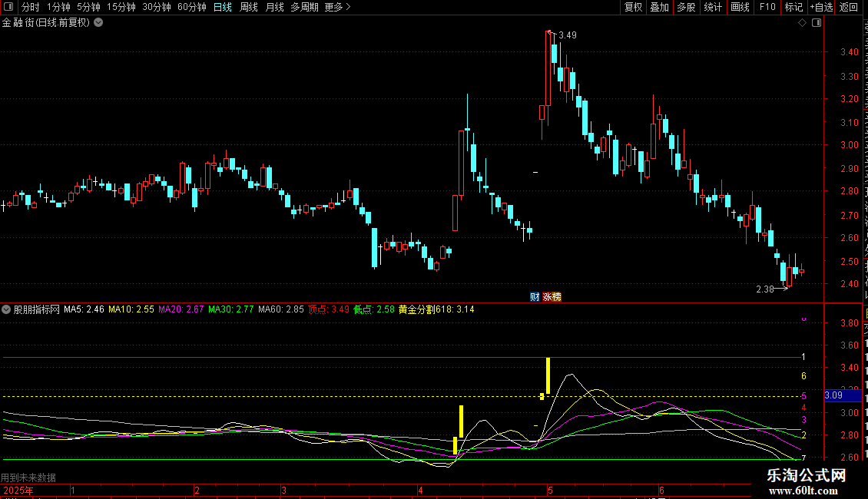Click the MA5: 2.46 indicator value
The height and width of the screenshot is (499, 868).
(x=84, y=309)
